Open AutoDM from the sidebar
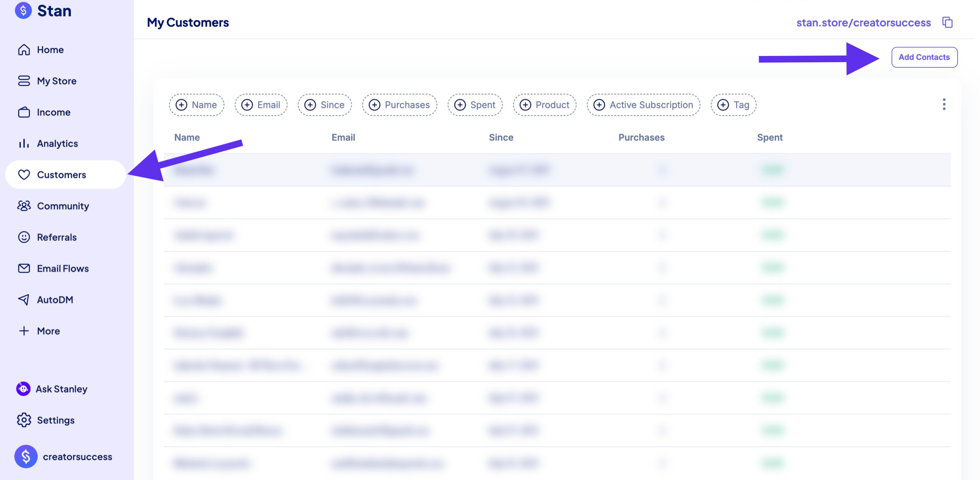The width and height of the screenshot is (980, 480). (55, 299)
